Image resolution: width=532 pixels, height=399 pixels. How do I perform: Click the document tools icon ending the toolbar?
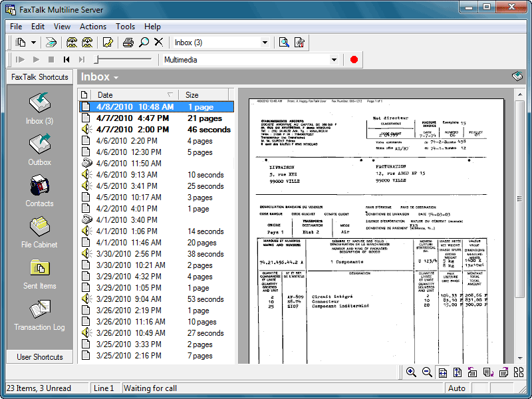[300, 43]
